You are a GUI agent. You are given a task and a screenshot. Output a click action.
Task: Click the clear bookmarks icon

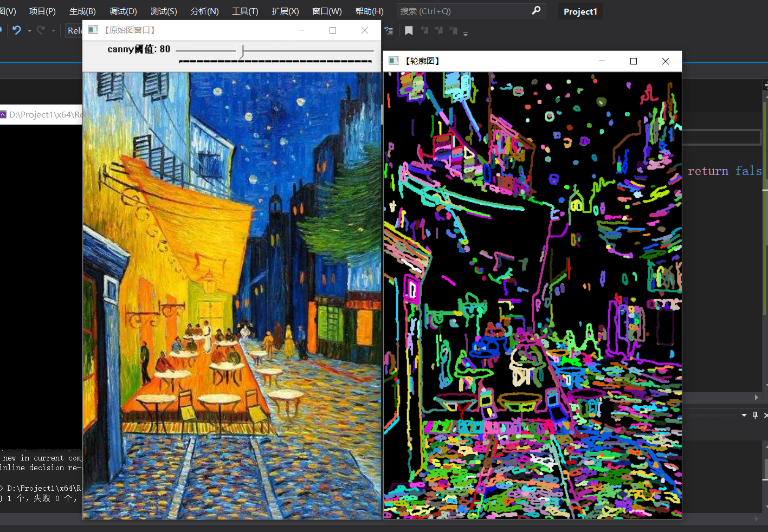tap(454, 30)
